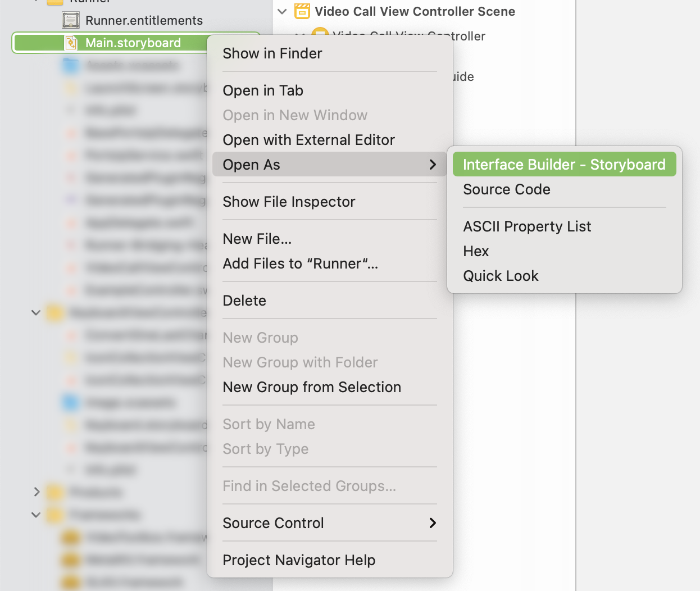This screenshot has height=591, width=700.
Task: Select Quick Look in submenu
Action: 501,276
